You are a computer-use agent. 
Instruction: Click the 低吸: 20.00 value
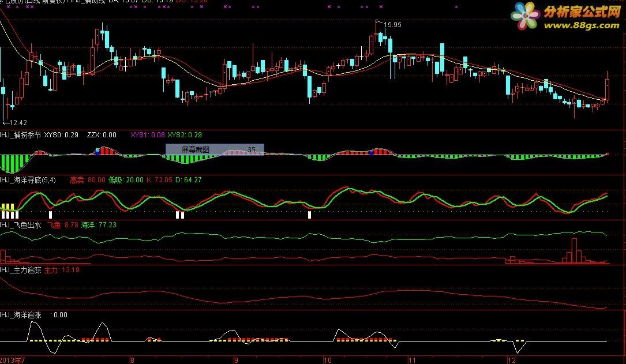126,180
